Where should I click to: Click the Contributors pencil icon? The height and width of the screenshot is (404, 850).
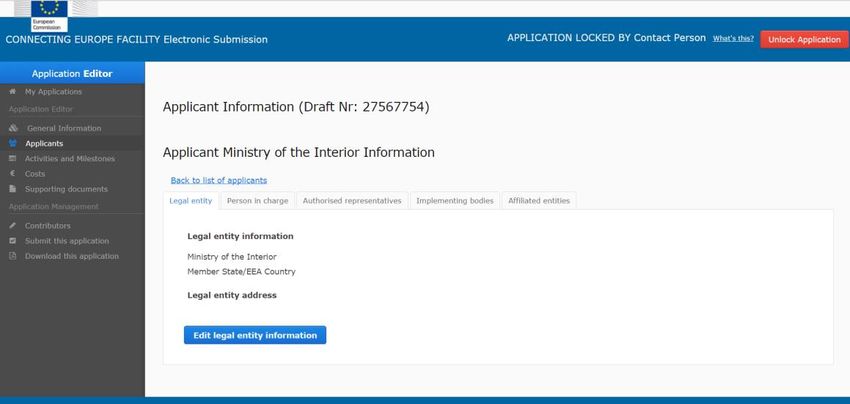tap(12, 226)
